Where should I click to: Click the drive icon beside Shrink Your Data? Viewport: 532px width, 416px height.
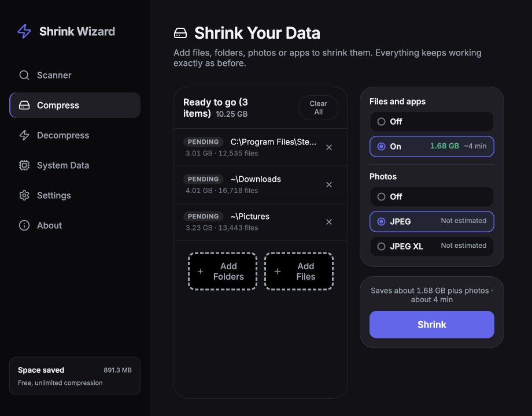[180, 33]
